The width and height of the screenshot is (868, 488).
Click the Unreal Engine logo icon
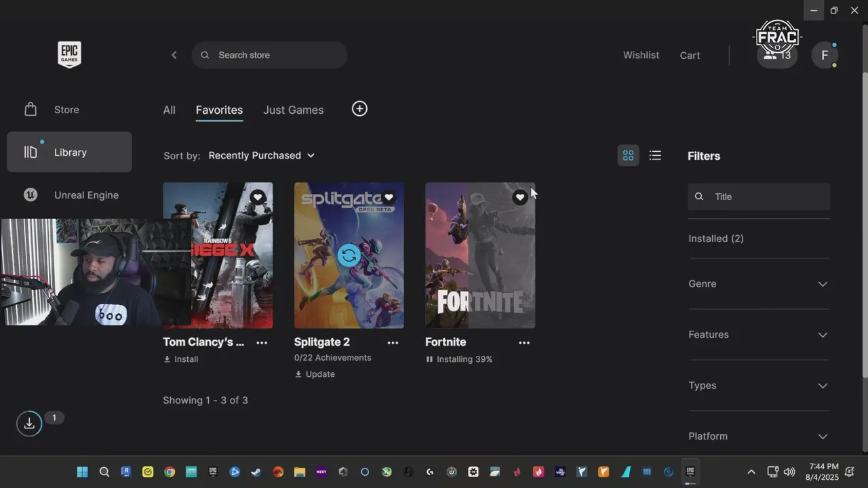pyautogui.click(x=31, y=195)
